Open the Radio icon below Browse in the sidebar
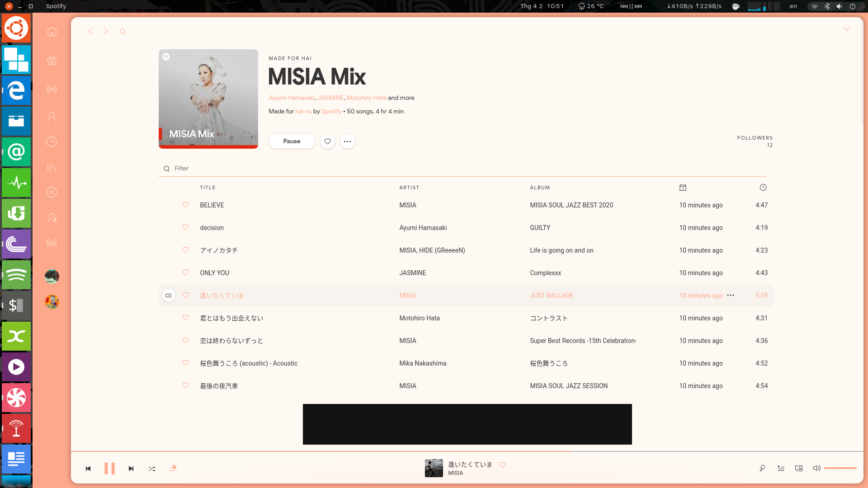The width and height of the screenshot is (868, 488). tap(52, 89)
